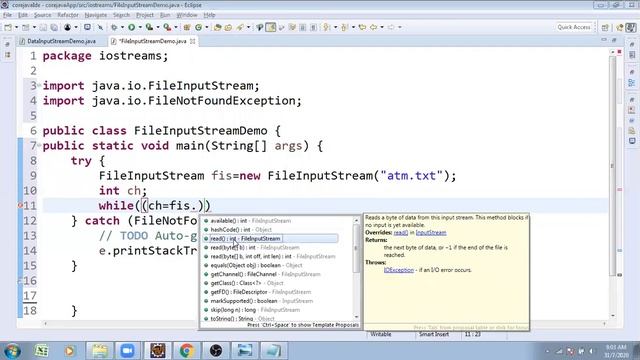Screen dimensions: 640x360
Task: Follow the read() link in Javadoc popup
Action: click(x=400, y=233)
